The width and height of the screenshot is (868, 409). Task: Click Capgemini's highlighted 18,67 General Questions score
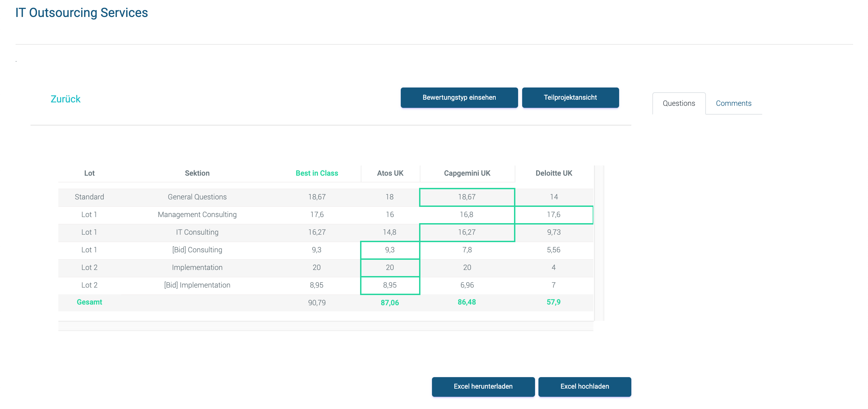pyautogui.click(x=467, y=197)
